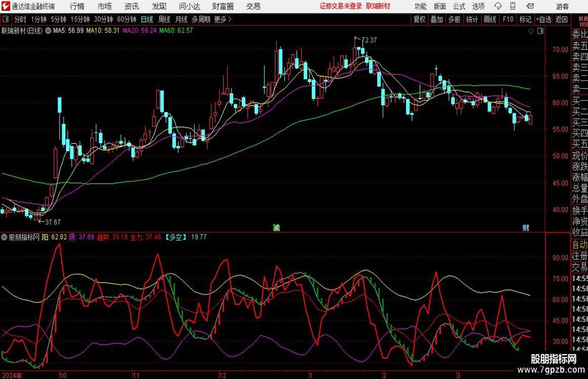The width and height of the screenshot is (588, 379).
Task: Click the blue 财 marker on chart
Action: point(526,227)
